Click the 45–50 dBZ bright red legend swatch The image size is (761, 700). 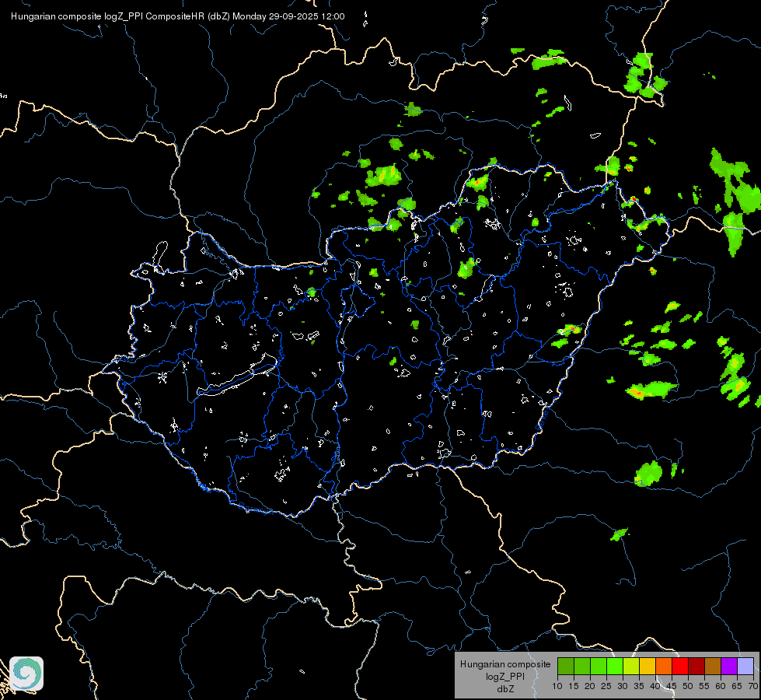pyautogui.click(x=680, y=666)
